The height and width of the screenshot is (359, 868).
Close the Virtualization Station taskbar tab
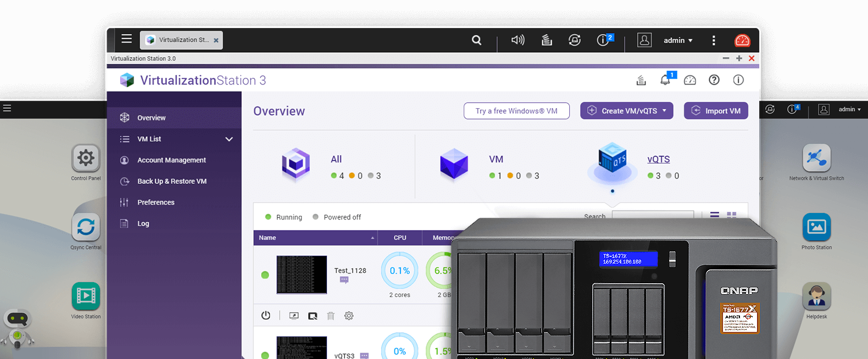pyautogui.click(x=216, y=40)
